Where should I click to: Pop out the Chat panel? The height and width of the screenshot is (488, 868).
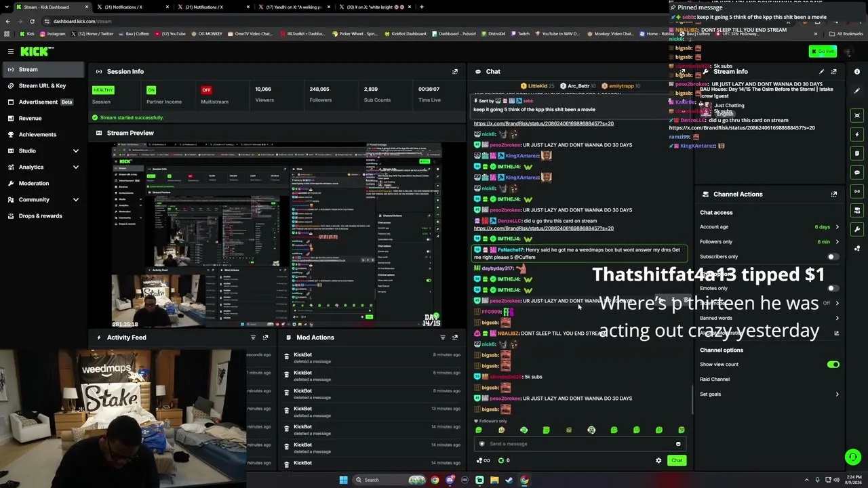pyautogui.click(x=683, y=71)
